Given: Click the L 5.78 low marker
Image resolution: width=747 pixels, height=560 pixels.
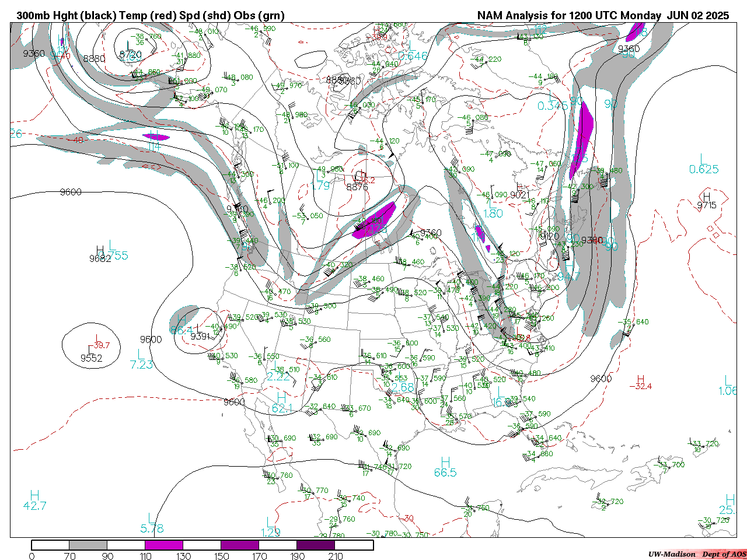Looking at the screenshot, I should [152, 523].
